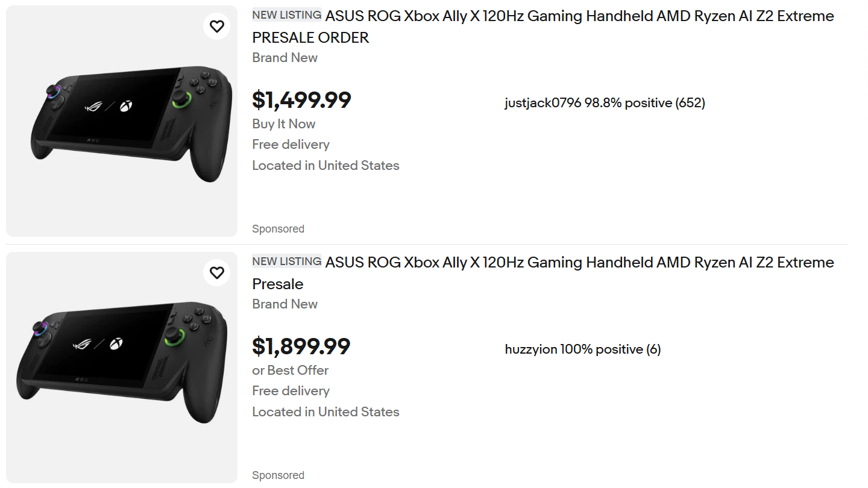
Task: Click the "or Best Offer" label
Action: coord(290,371)
